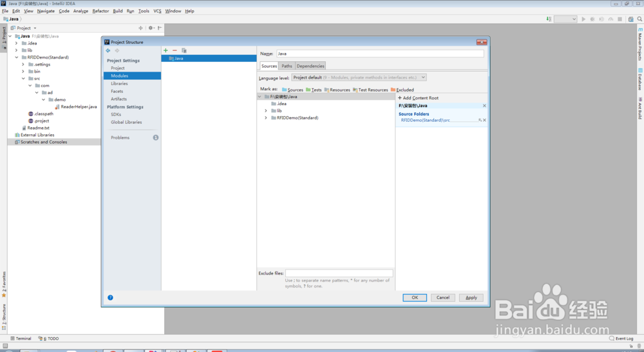Click the module Name input field

(x=380, y=54)
